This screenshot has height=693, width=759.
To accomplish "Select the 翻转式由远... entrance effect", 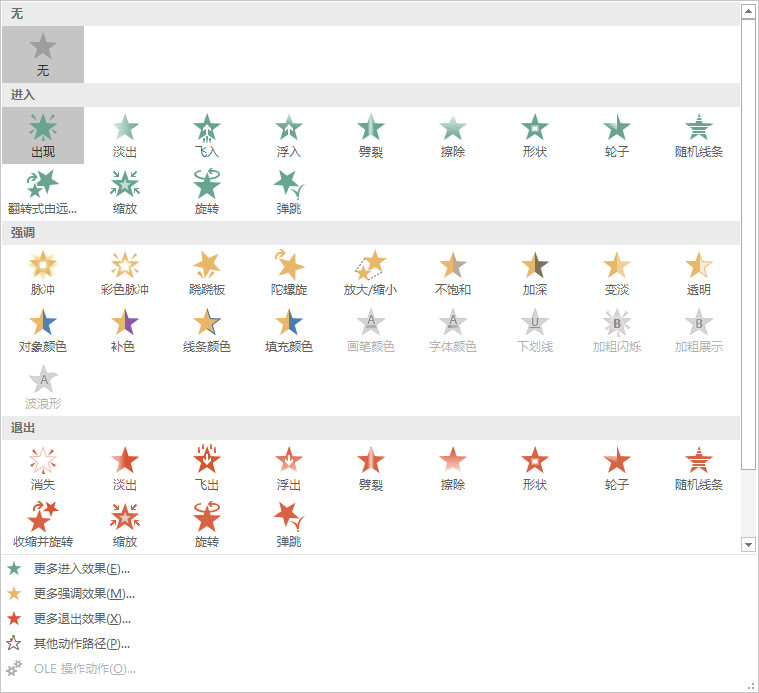I will pyautogui.click(x=43, y=192).
